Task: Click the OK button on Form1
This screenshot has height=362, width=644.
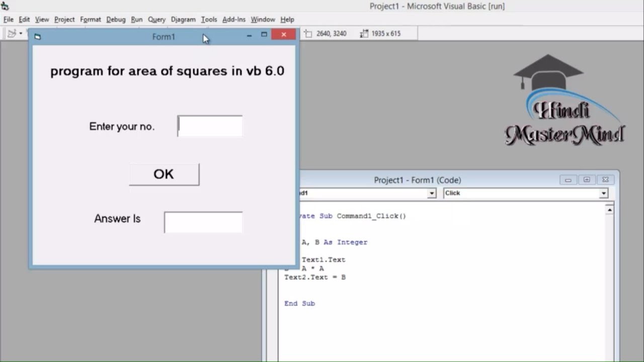Action: (x=164, y=174)
